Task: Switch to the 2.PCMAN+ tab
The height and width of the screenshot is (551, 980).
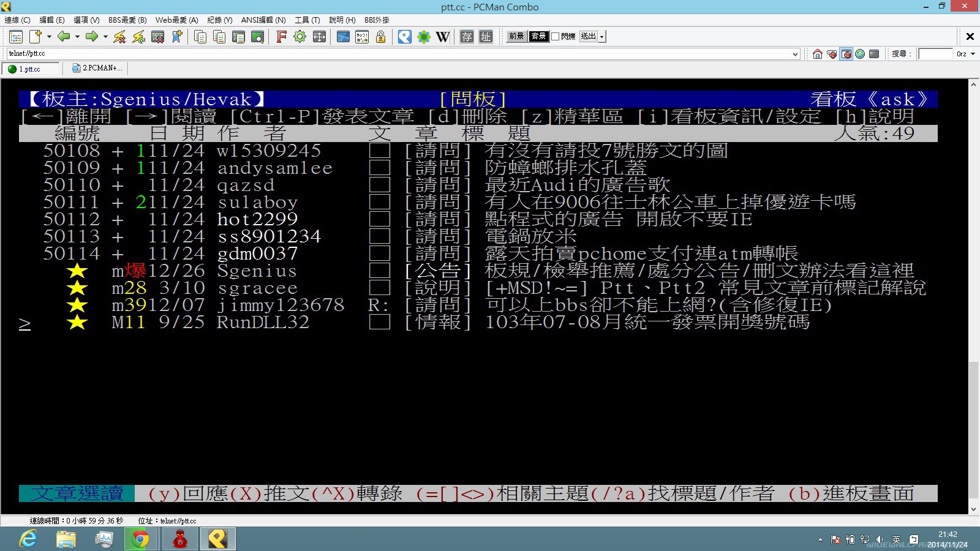Action: click(x=97, y=69)
